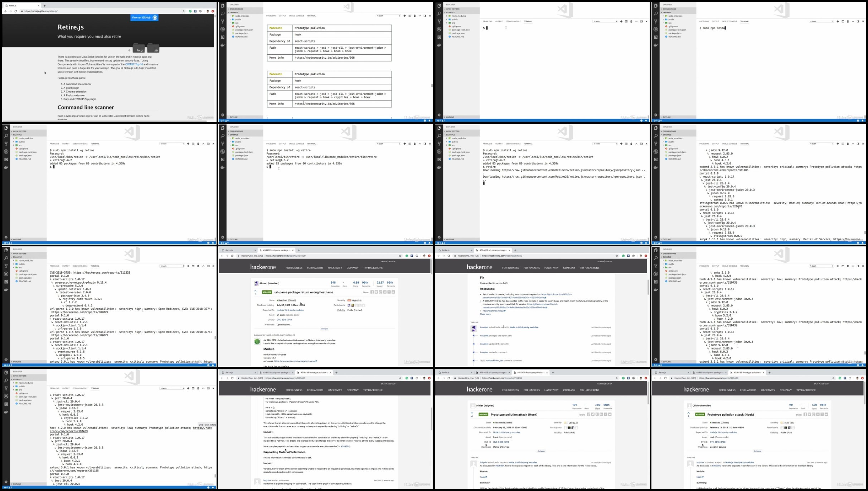Open .gitignore file in the npm audit table frame

click(239, 26)
